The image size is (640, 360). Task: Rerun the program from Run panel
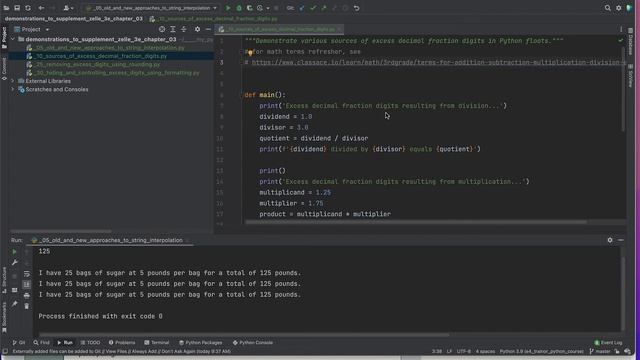(14, 252)
